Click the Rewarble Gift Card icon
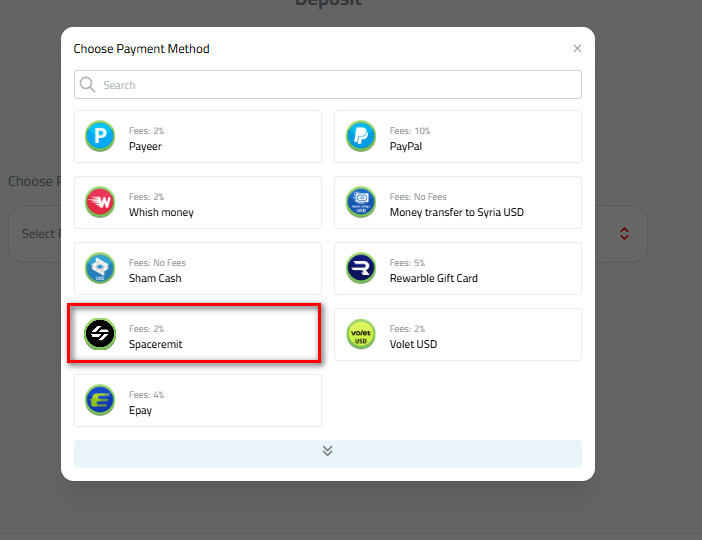The image size is (702, 540). pyautogui.click(x=361, y=268)
